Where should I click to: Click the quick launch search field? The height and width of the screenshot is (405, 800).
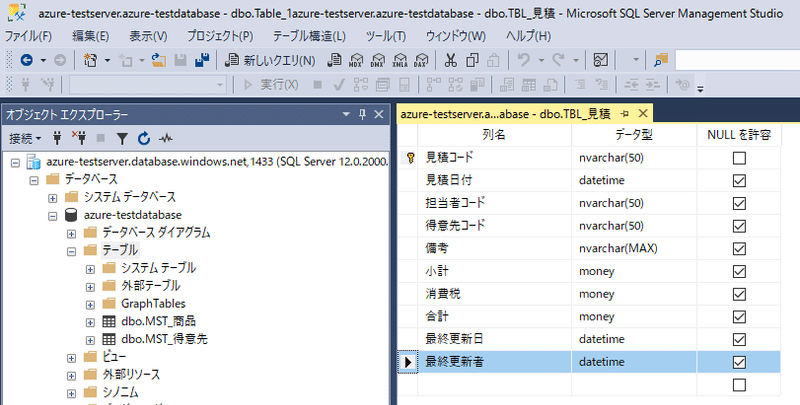click(x=737, y=60)
